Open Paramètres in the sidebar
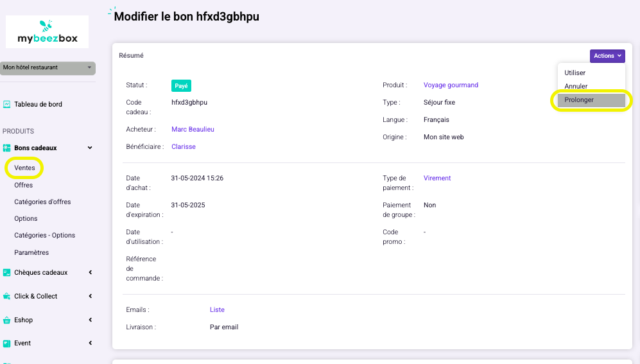 click(31, 252)
